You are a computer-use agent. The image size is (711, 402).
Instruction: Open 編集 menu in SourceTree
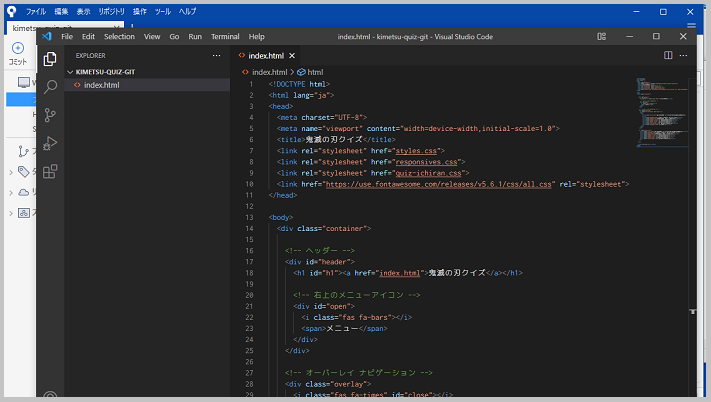click(61, 11)
